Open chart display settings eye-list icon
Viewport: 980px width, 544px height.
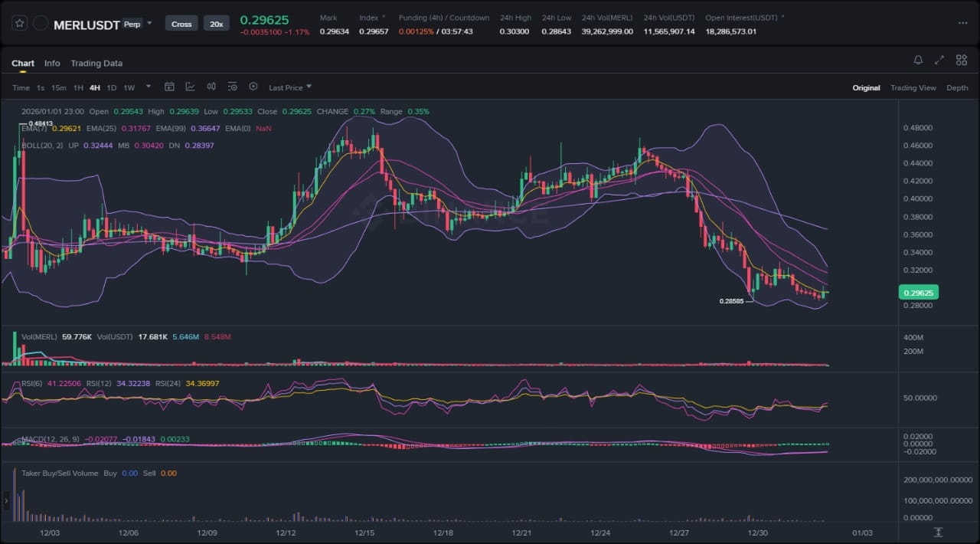click(232, 87)
